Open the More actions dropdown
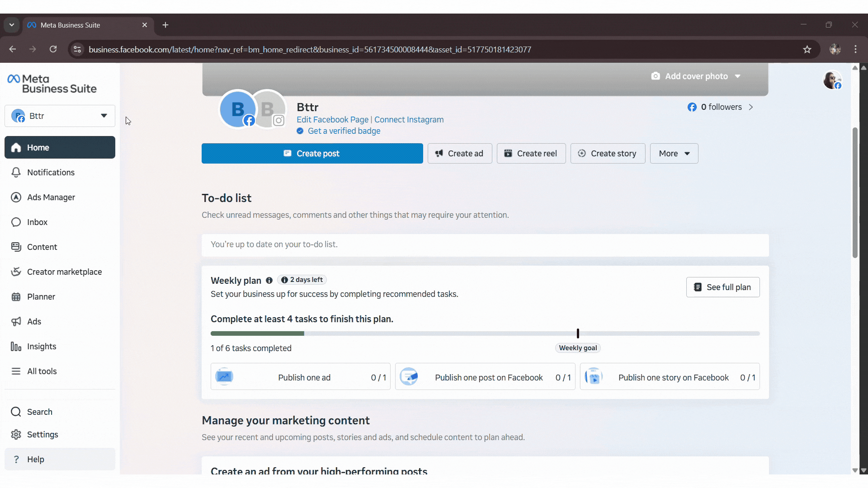 coord(674,154)
